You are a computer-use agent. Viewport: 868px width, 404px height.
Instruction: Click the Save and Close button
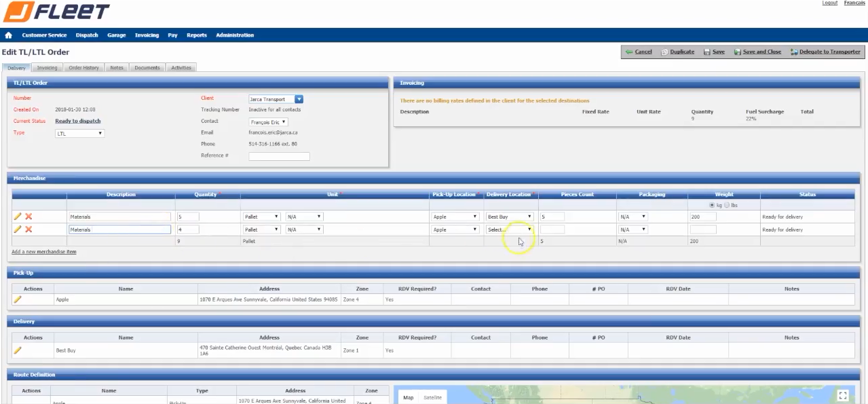pos(757,52)
